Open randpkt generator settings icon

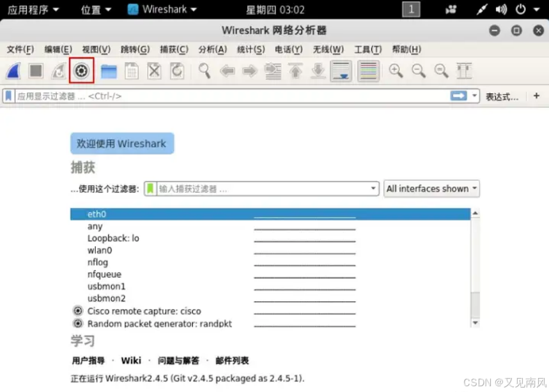click(78, 324)
